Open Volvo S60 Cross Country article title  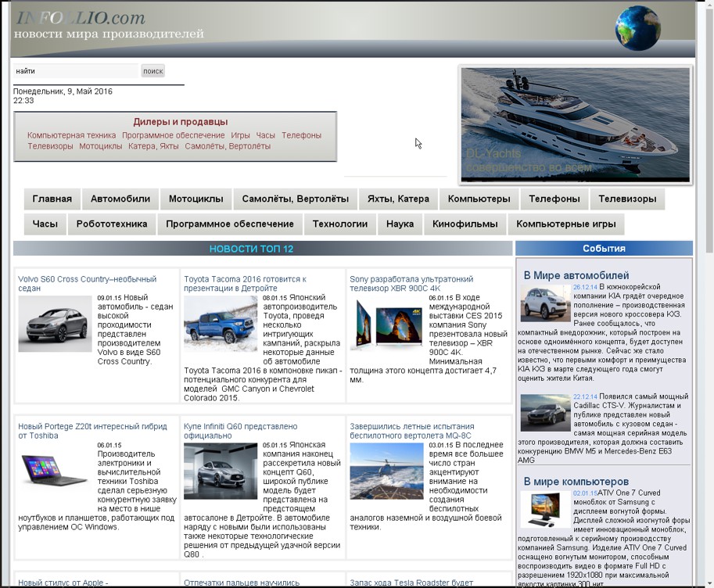(x=87, y=283)
